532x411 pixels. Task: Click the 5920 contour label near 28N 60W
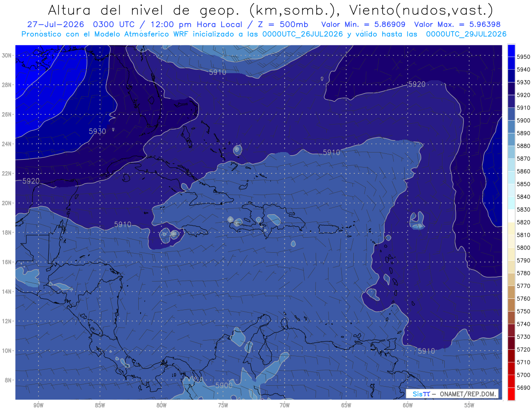point(417,84)
